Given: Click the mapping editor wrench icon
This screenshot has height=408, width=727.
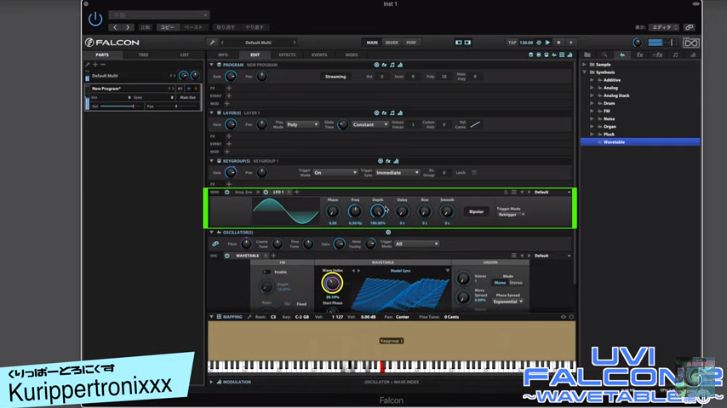Looking at the screenshot, I should point(249,317).
